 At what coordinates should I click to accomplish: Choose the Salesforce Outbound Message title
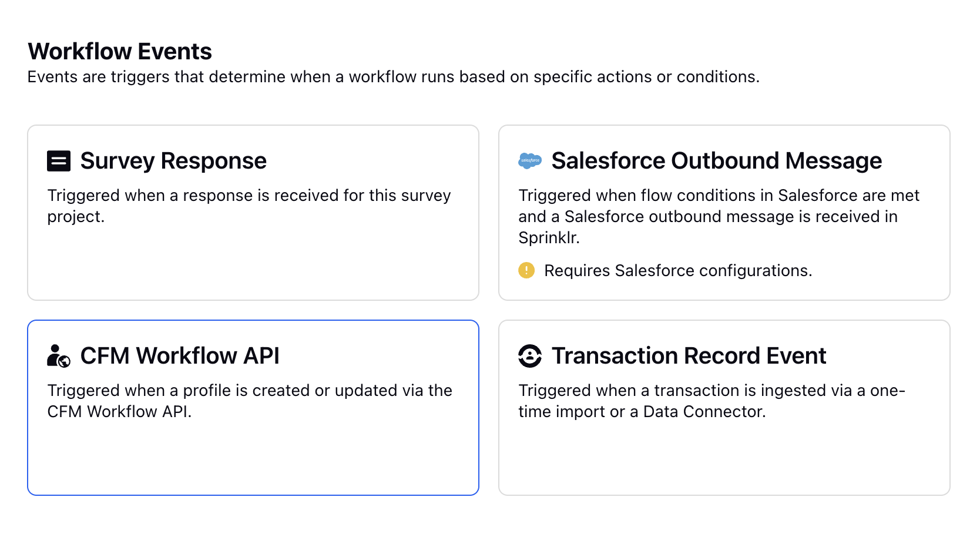click(x=716, y=161)
